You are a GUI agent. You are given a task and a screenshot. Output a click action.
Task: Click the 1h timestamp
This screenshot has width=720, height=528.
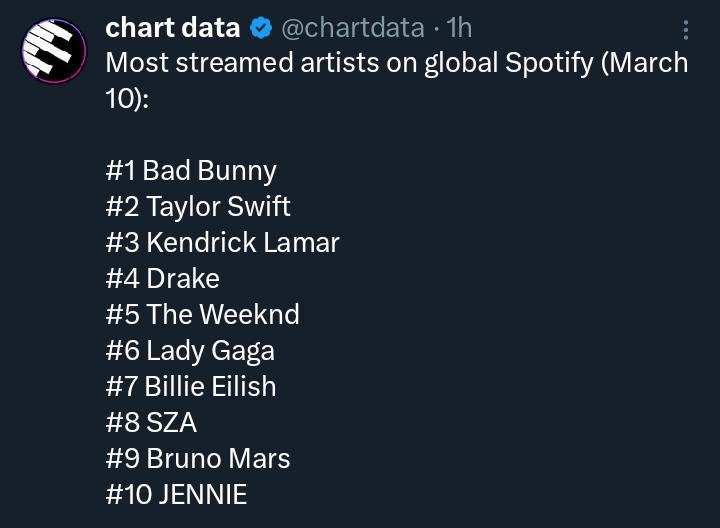click(459, 28)
